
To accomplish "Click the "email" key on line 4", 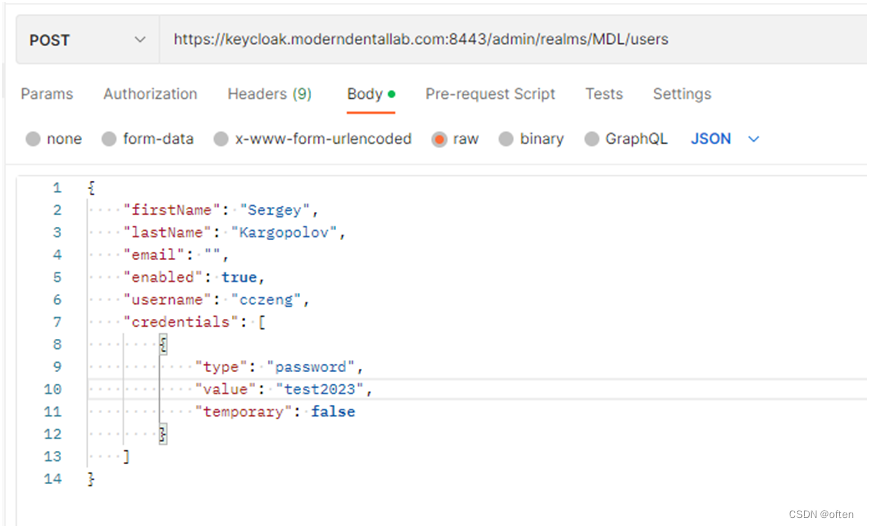I will (154, 255).
